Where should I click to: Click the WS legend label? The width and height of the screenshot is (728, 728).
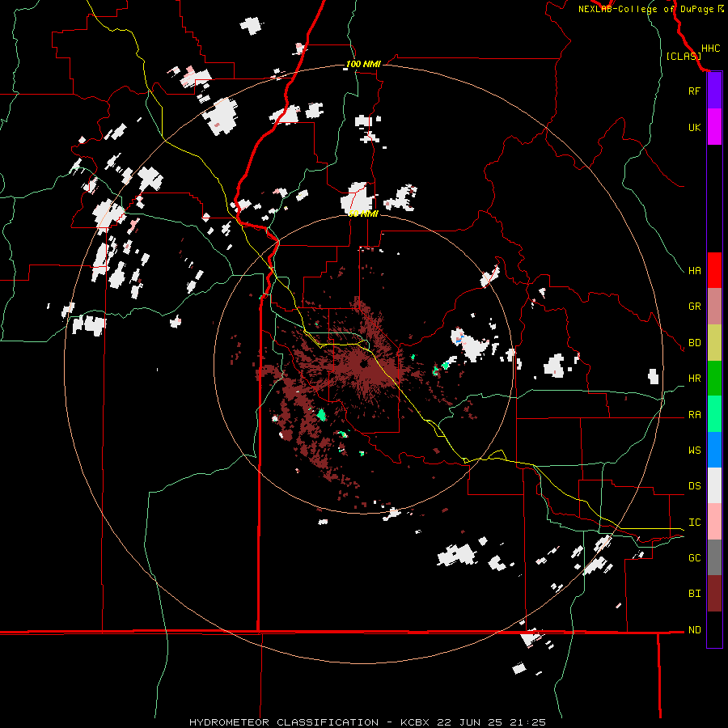pos(694,451)
